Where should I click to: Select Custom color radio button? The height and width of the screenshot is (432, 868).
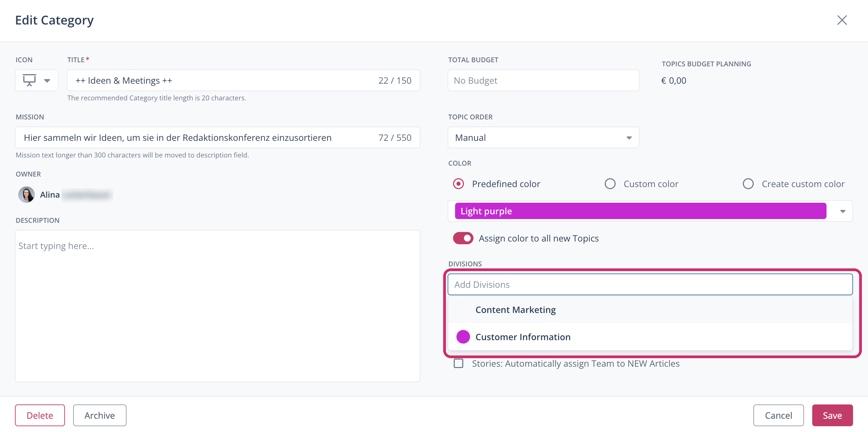(x=610, y=184)
